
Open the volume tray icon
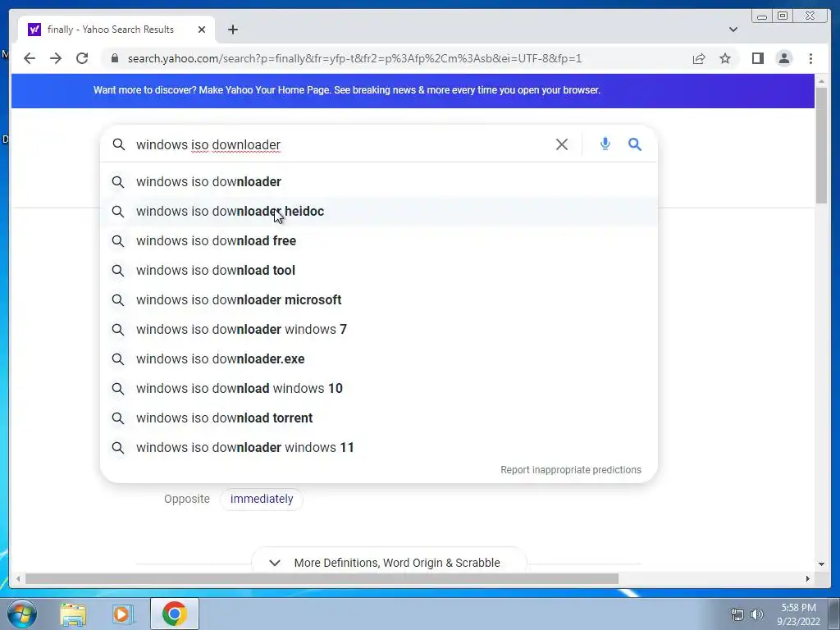[x=757, y=614]
